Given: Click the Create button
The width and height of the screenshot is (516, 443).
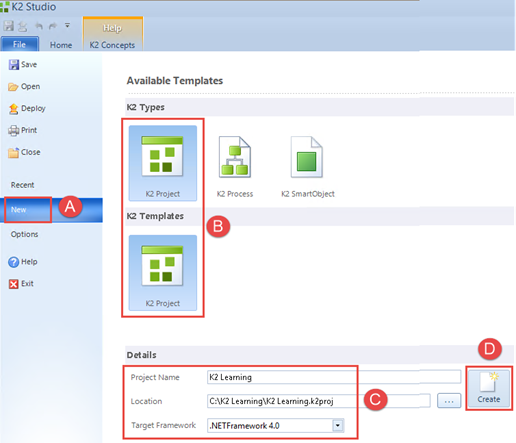Looking at the screenshot, I should [x=489, y=388].
